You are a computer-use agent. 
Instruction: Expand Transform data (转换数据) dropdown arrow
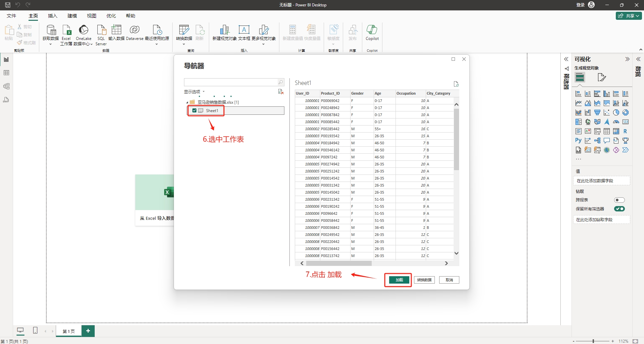[184, 44]
